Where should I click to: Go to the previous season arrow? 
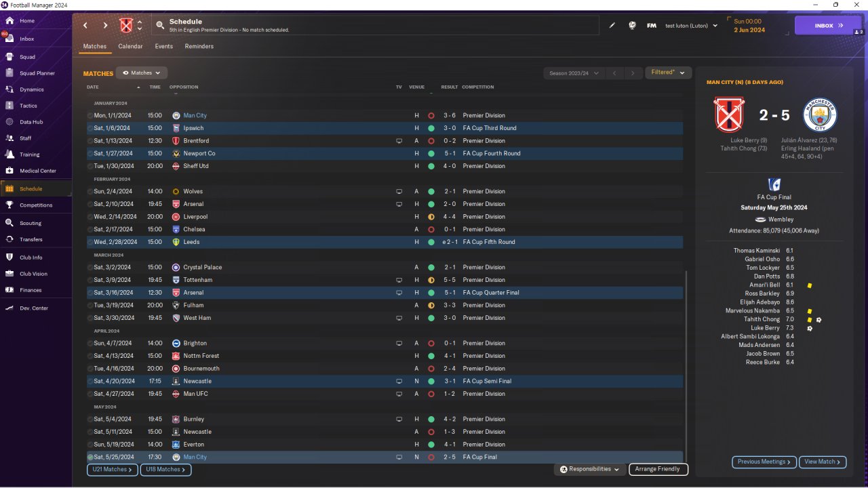614,73
